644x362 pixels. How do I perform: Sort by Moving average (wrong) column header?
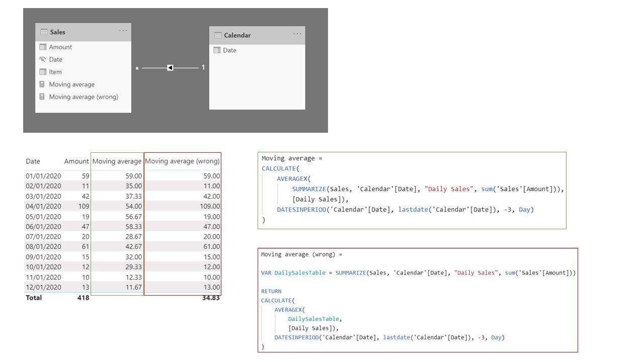pos(182,161)
